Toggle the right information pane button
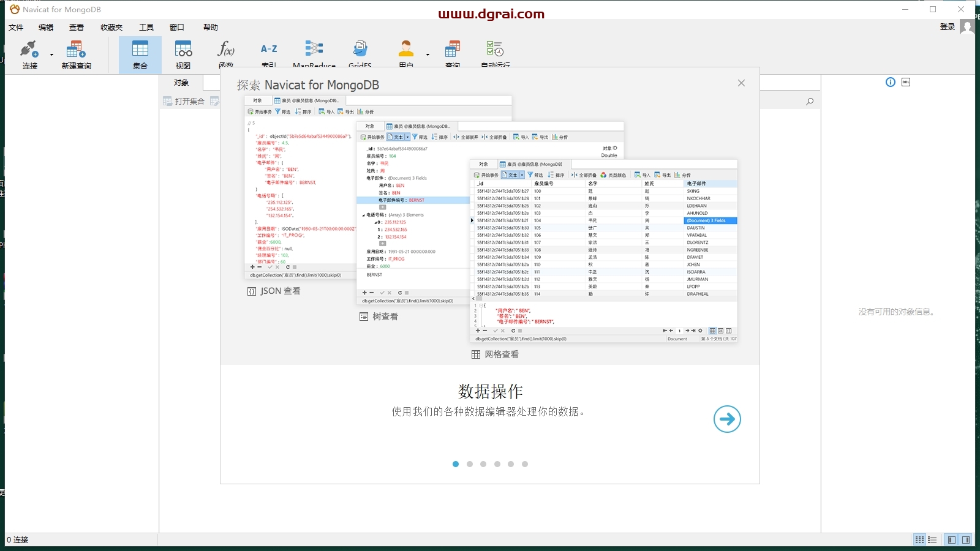Screen dimensions: 980x551 click(966, 540)
